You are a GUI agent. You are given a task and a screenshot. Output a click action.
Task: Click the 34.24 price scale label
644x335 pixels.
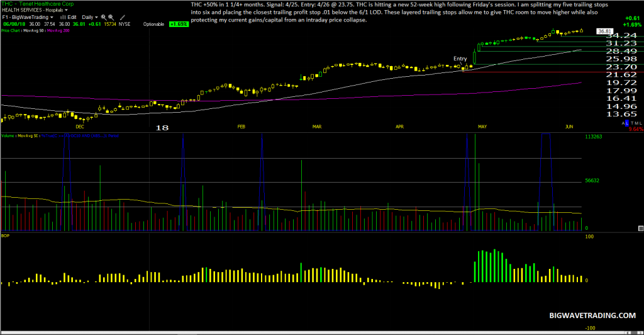621,36
